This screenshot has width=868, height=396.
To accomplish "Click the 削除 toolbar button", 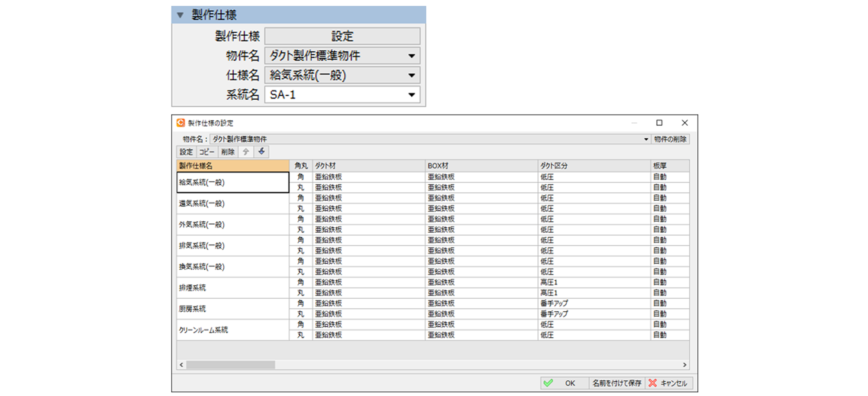I will pos(228,152).
